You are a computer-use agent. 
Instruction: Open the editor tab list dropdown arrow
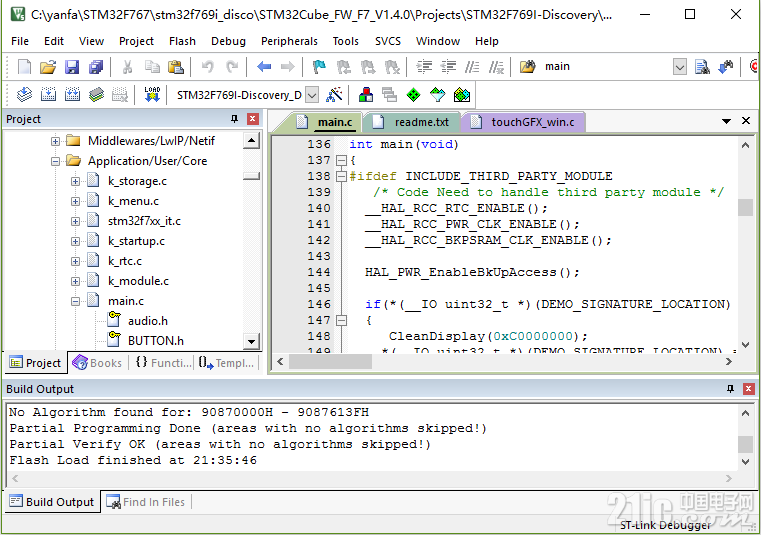click(726, 121)
